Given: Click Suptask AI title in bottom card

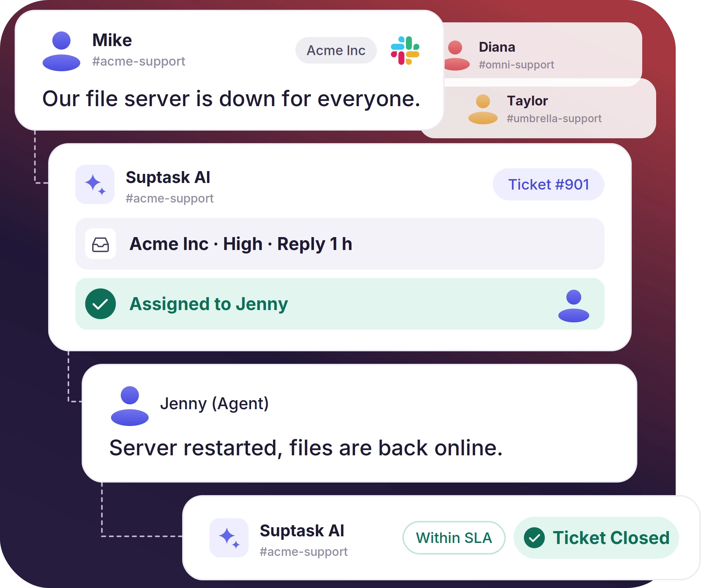Looking at the screenshot, I should pyautogui.click(x=302, y=531).
